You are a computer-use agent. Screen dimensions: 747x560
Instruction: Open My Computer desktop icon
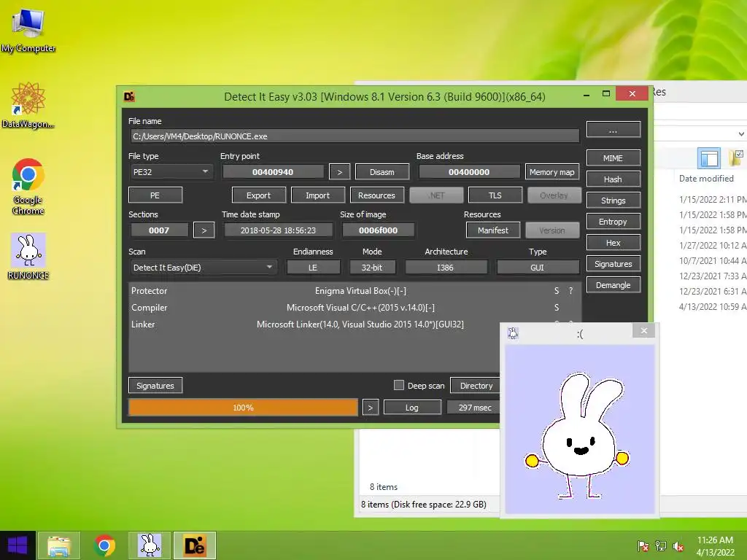[28, 30]
